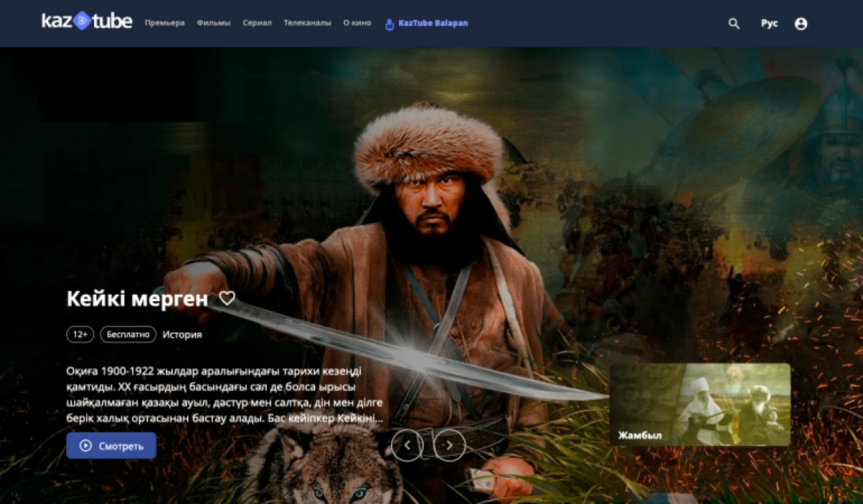Image resolution: width=863 pixels, height=504 pixels.
Task: Open the О кино menu item
Action: pyautogui.click(x=357, y=23)
